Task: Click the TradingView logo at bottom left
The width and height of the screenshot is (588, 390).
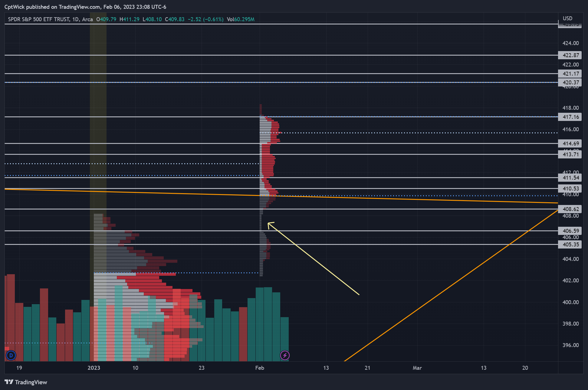Action: click(26, 382)
